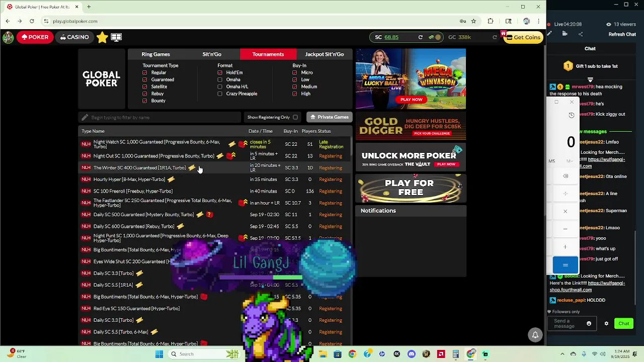This screenshot has width=644, height=362.
Task: Click Windows taskbar Search box
Action: pos(203,354)
